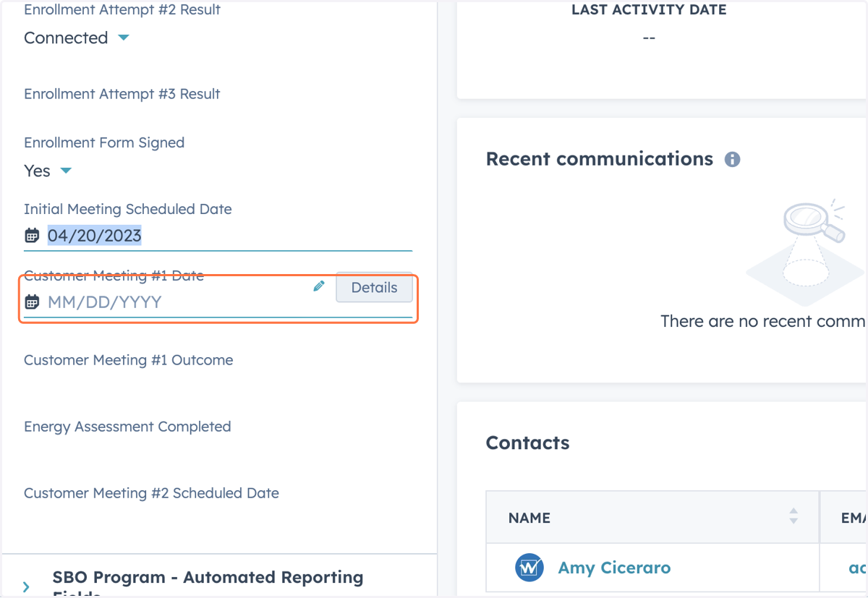The width and height of the screenshot is (868, 598).
Task: Click calendar icon for Customer Meeting #1 Date
Action: pos(32,302)
